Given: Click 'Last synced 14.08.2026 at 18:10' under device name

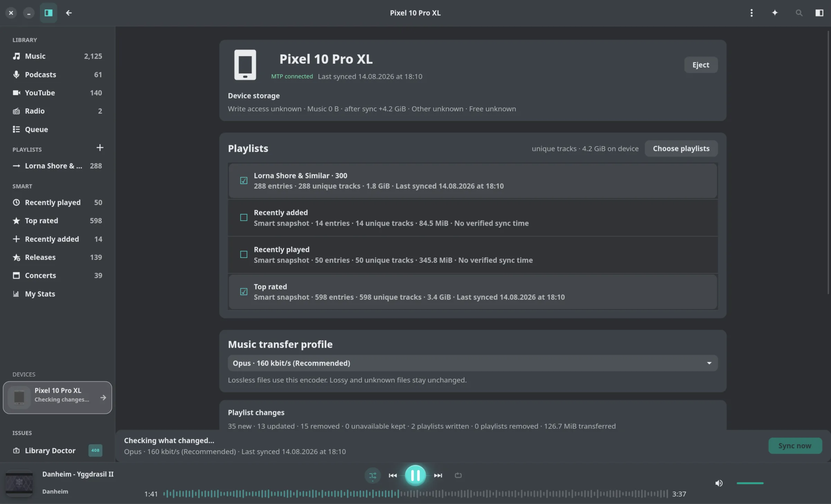Looking at the screenshot, I should (370, 76).
